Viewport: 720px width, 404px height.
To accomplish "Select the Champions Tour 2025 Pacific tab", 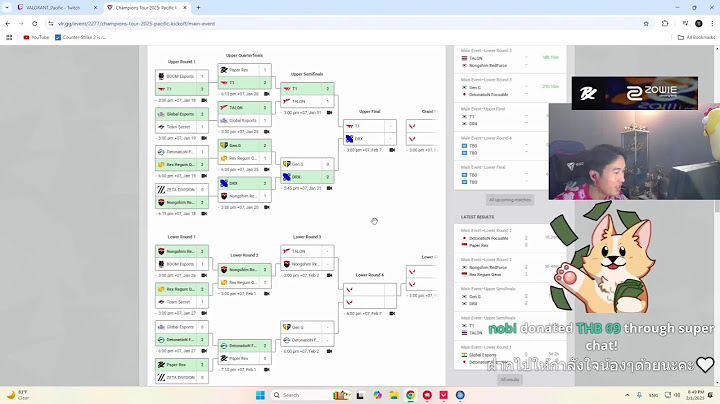I will pyautogui.click(x=146, y=8).
